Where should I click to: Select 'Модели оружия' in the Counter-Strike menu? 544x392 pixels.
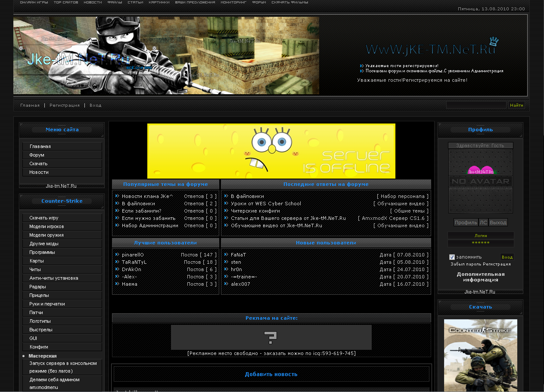[62, 235]
